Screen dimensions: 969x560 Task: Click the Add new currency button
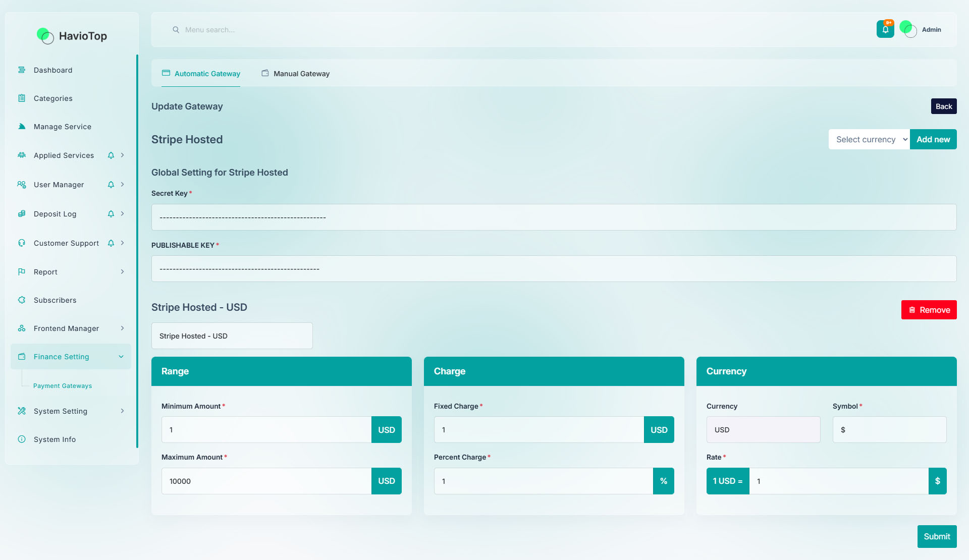933,139
